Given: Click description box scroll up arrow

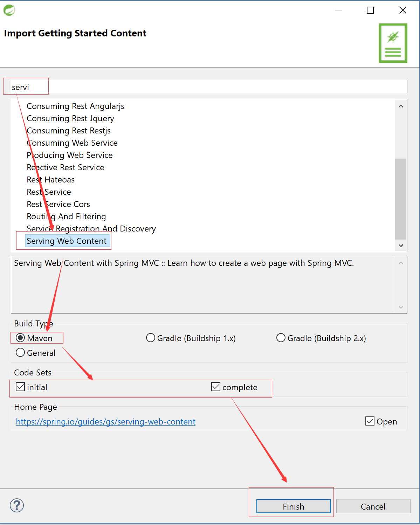Looking at the screenshot, I should coord(401,263).
